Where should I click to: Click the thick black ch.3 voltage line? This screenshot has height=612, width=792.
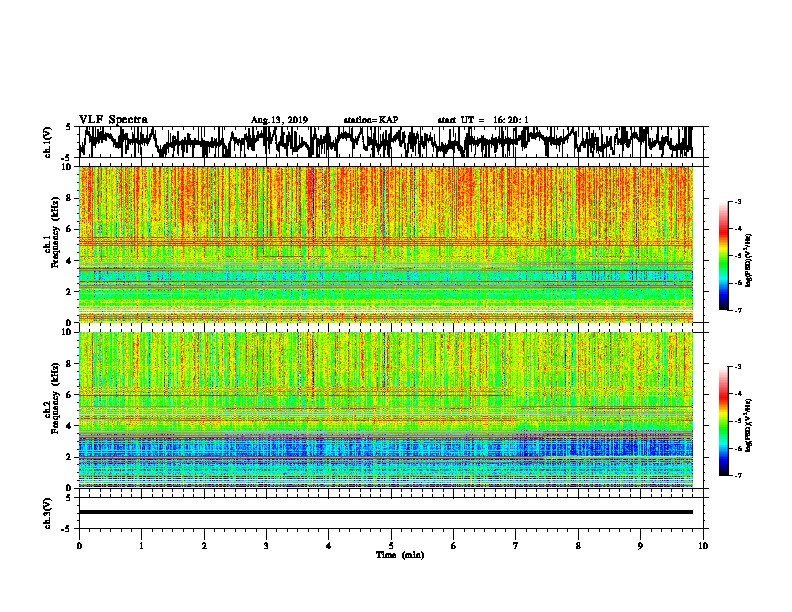click(x=385, y=512)
